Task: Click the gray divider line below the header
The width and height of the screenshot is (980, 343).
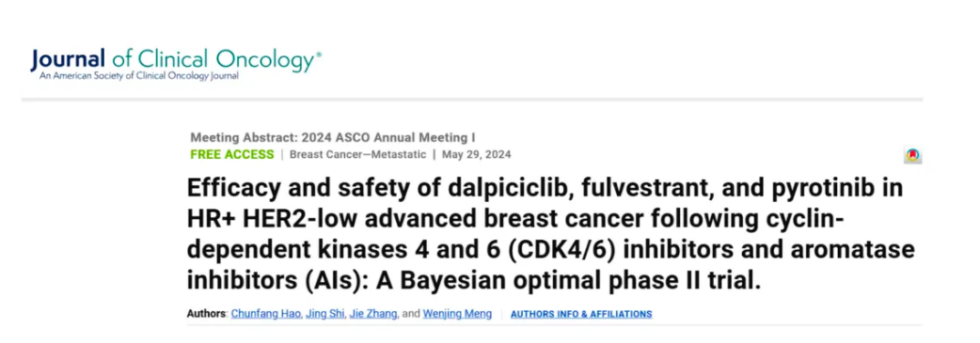Action: coord(472,99)
